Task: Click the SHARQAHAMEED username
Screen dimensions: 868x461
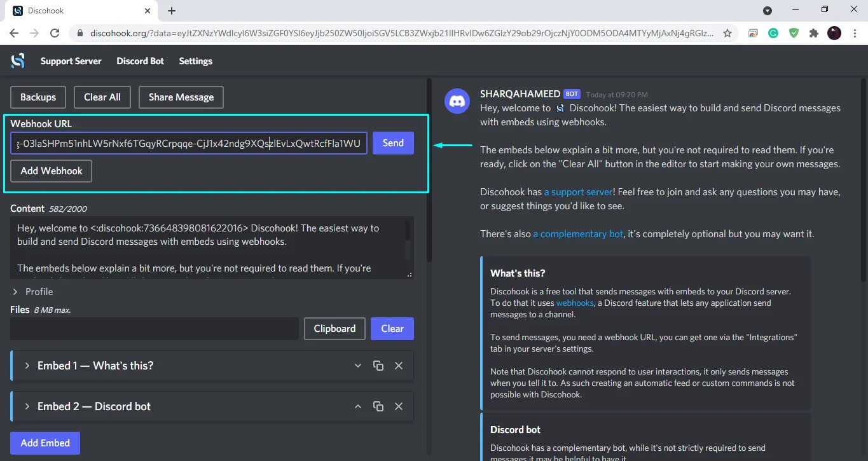Action: tap(520, 94)
